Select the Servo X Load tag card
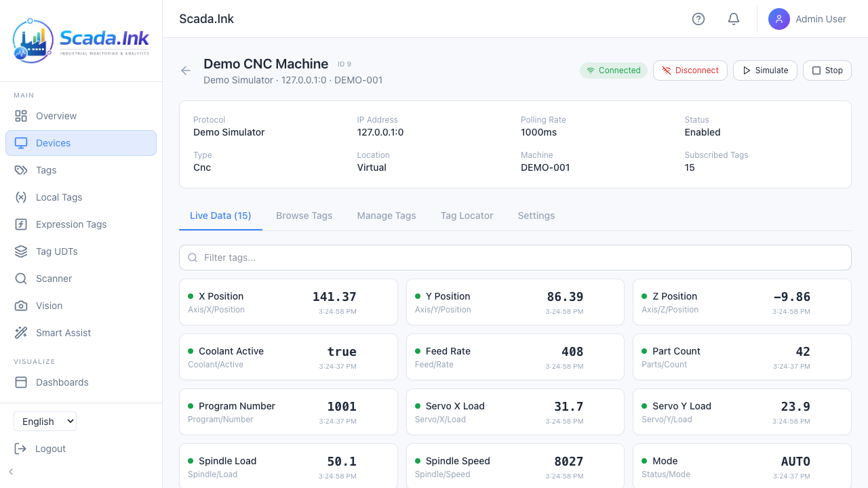This screenshot has width=868, height=488. click(515, 412)
